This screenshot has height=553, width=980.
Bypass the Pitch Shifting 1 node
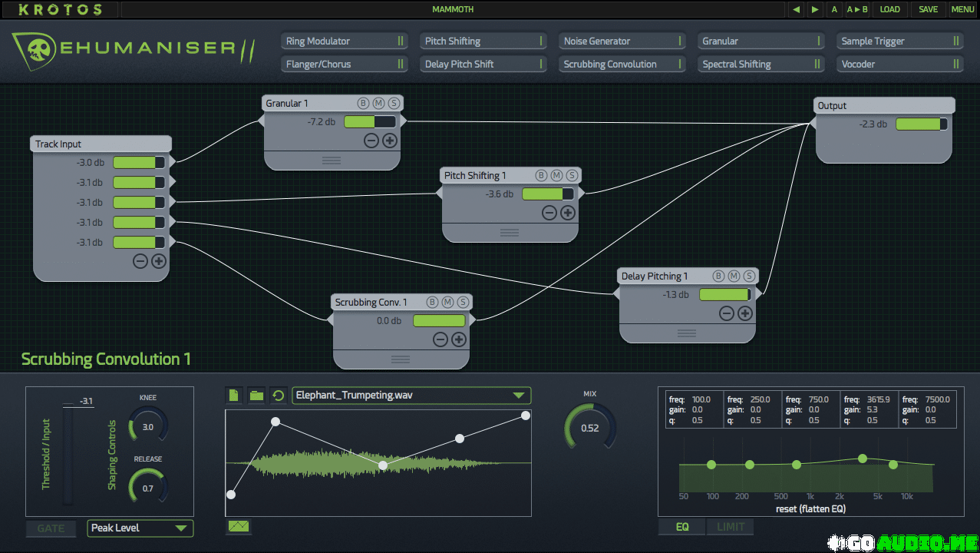tap(542, 176)
